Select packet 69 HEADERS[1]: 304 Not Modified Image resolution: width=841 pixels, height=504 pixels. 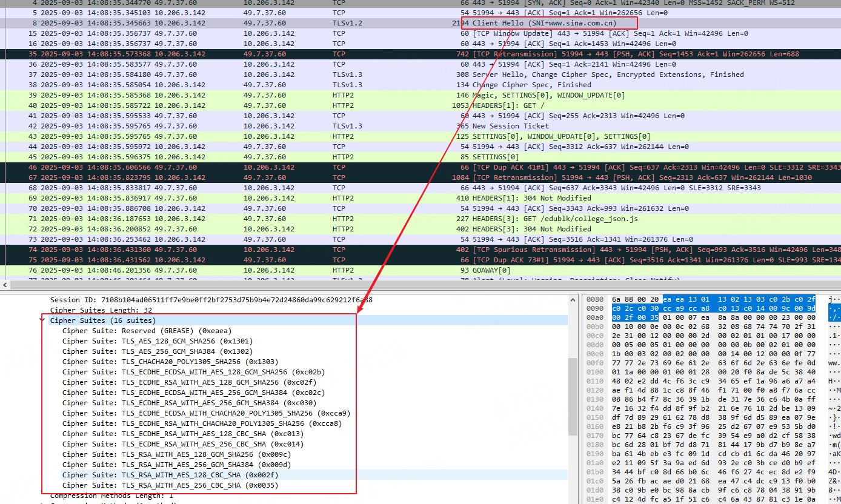[420, 198]
